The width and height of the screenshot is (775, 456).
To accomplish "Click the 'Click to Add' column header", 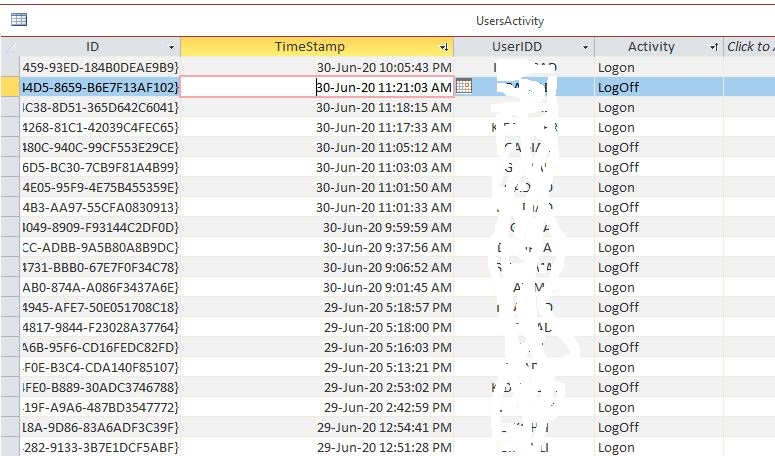I will tap(749, 47).
